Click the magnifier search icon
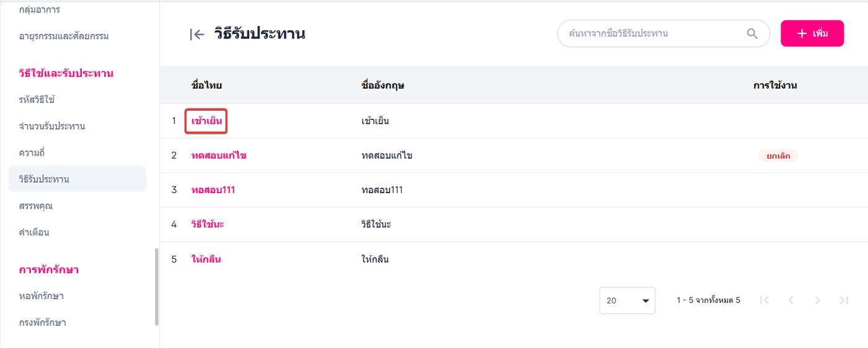Image resolution: width=868 pixels, height=348 pixels. 752,33
